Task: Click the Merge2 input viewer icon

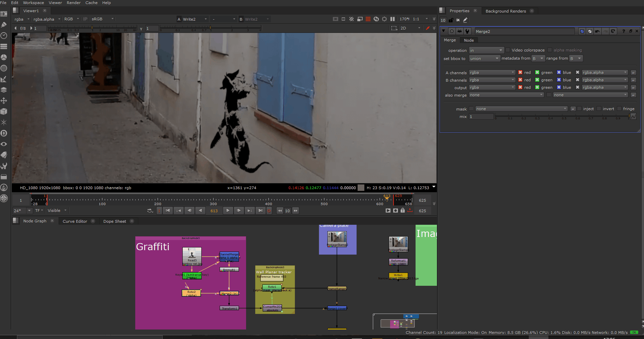Action: pyautogui.click(x=460, y=31)
